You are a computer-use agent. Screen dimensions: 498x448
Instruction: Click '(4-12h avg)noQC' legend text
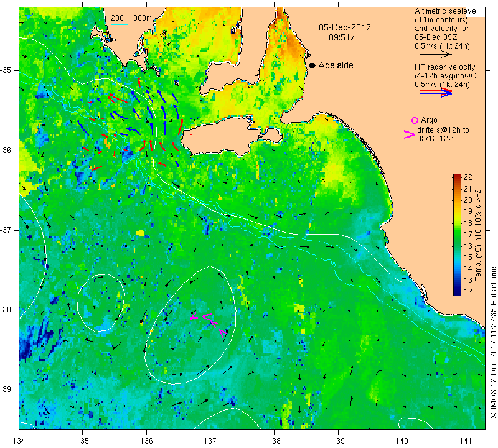445,76
